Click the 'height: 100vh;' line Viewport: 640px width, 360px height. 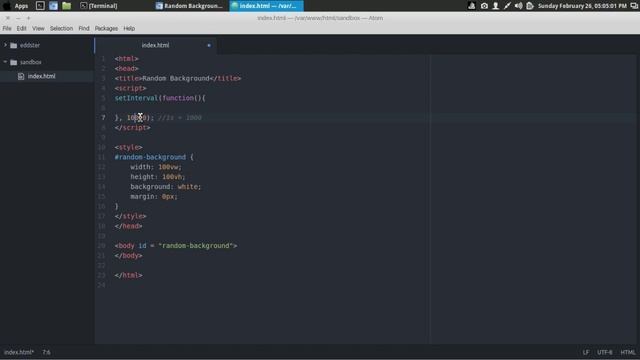[x=158, y=177]
